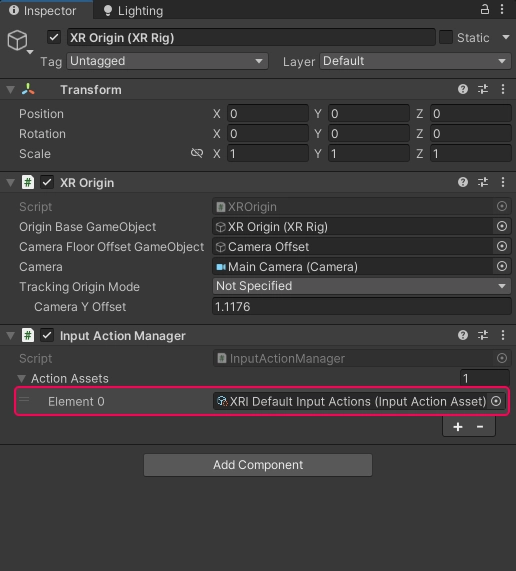This screenshot has width=516, height=571.
Task: Open Transform component help reference
Action: [x=463, y=89]
